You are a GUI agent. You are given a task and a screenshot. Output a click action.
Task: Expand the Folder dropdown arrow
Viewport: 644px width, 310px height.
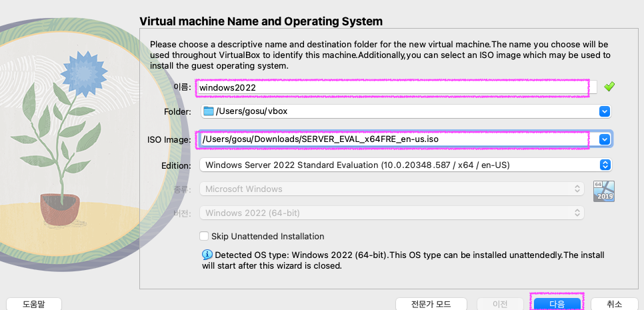tap(604, 111)
